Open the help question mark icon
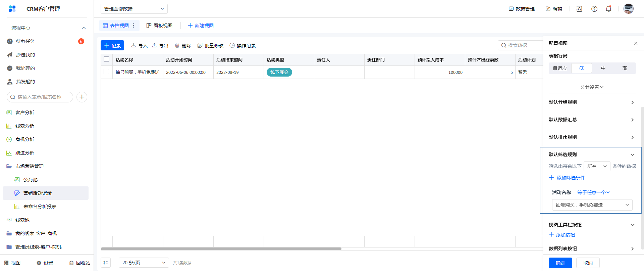This screenshot has width=644, height=271. click(x=594, y=9)
